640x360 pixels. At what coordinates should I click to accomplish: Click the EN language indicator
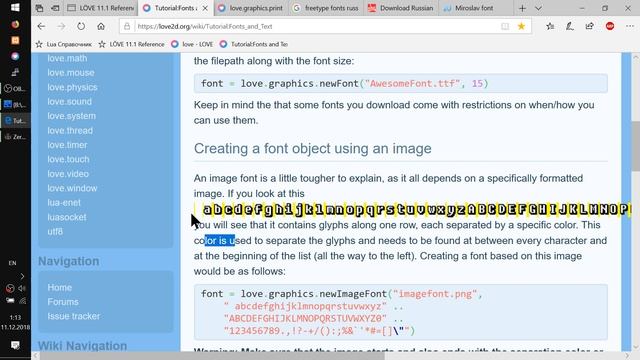(x=13, y=263)
